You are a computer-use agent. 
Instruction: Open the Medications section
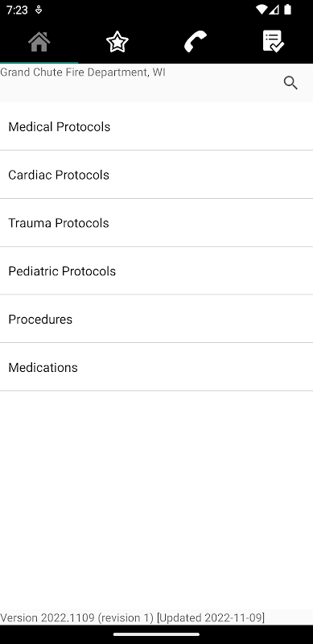[x=156, y=367]
